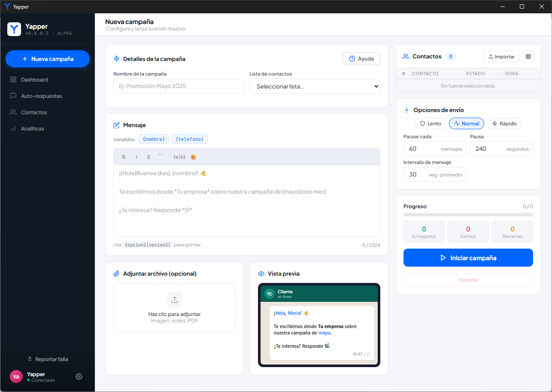
Task: Click the campaign progress bar
Action: (468, 215)
